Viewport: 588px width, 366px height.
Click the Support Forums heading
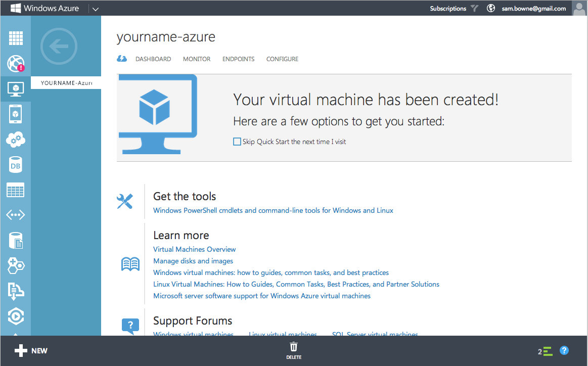point(193,321)
